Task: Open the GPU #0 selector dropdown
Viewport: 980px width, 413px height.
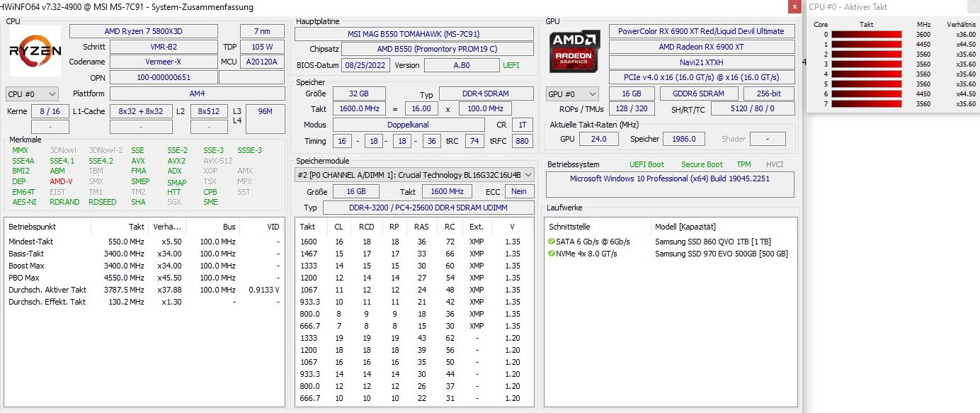Action: tap(572, 94)
